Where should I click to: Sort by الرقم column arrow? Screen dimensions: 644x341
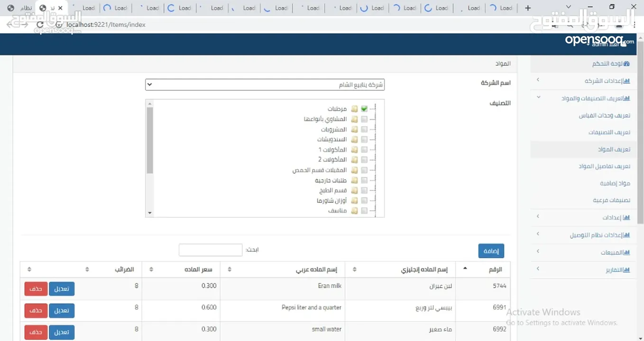(x=465, y=269)
